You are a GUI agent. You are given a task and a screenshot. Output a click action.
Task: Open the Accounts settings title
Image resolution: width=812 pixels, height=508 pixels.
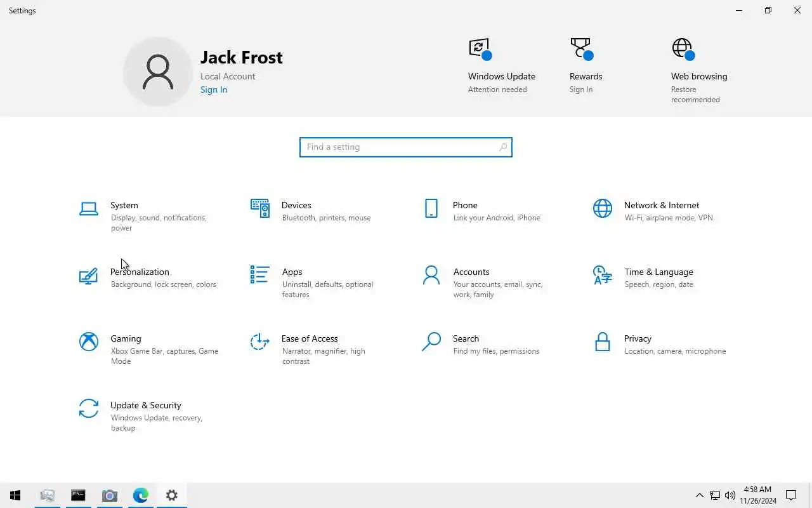pyautogui.click(x=471, y=272)
